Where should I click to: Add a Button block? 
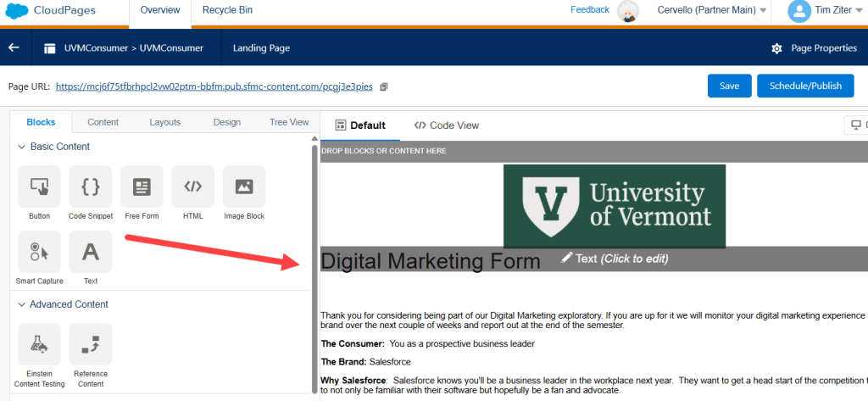pyautogui.click(x=39, y=187)
